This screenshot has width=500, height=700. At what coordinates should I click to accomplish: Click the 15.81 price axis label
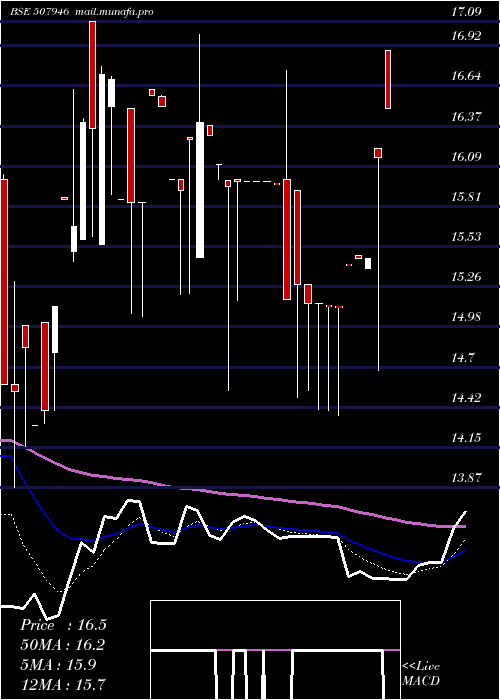point(466,196)
